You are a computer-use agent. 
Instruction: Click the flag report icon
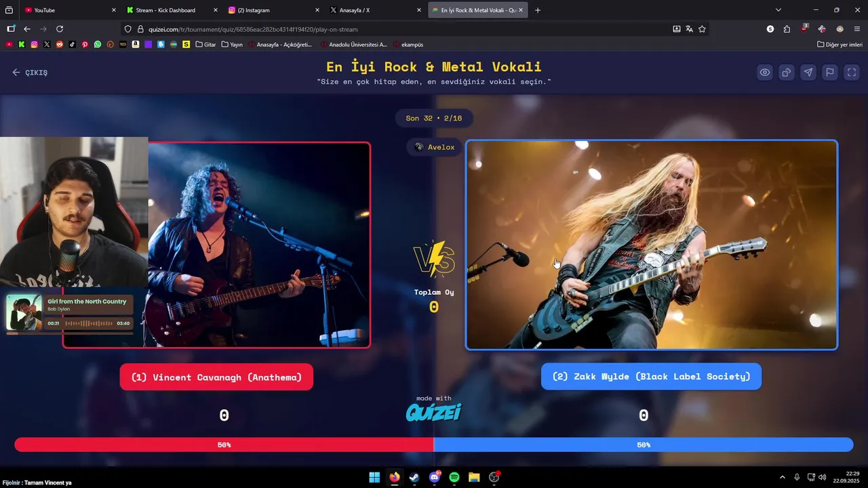pyautogui.click(x=830, y=73)
